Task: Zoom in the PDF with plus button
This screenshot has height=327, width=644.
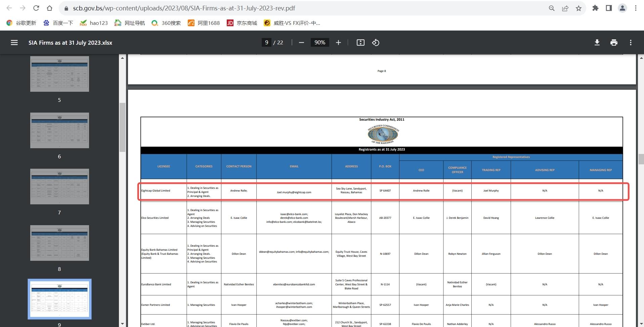Action: tap(338, 42)
